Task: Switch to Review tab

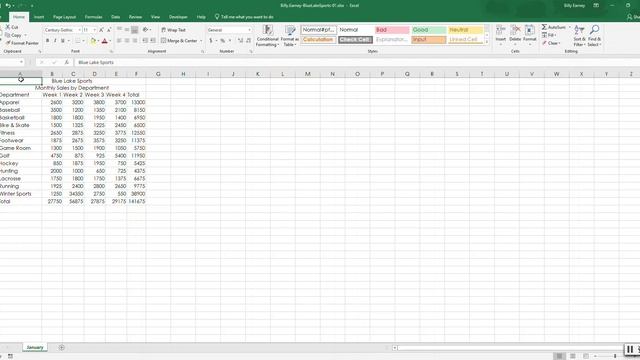Action: pos(135,17)
